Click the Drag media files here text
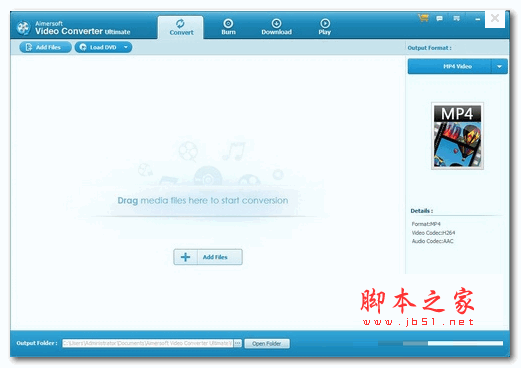The height and width of the screenshot is (368, 521). pyautogui.click(x=203, y=201)
